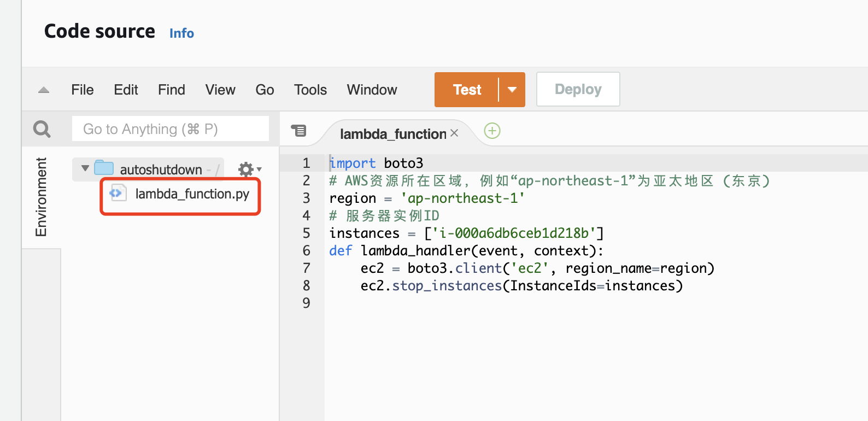This screenshot has height=421, width=868.
Task: Toggle the Environment side panel
Action: pyautogui.click(x=41, y=197)
